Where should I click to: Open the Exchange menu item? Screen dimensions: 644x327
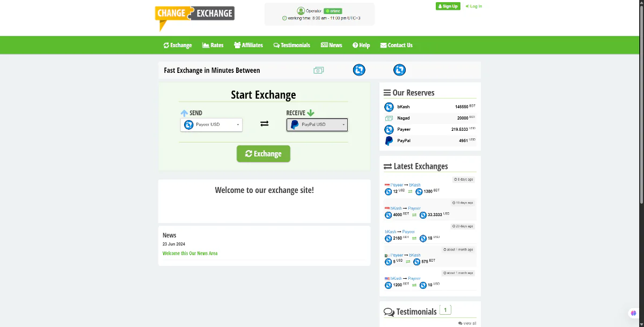pyautogui.click(x=178, y=45)
